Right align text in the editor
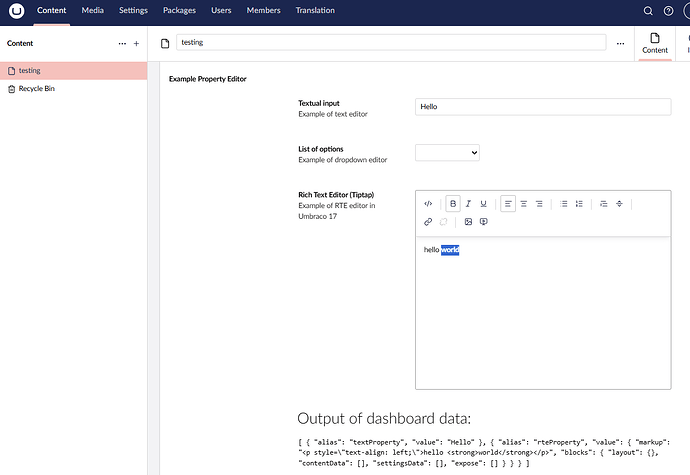This screenshot has height=475, width=690. pos(539,203)
